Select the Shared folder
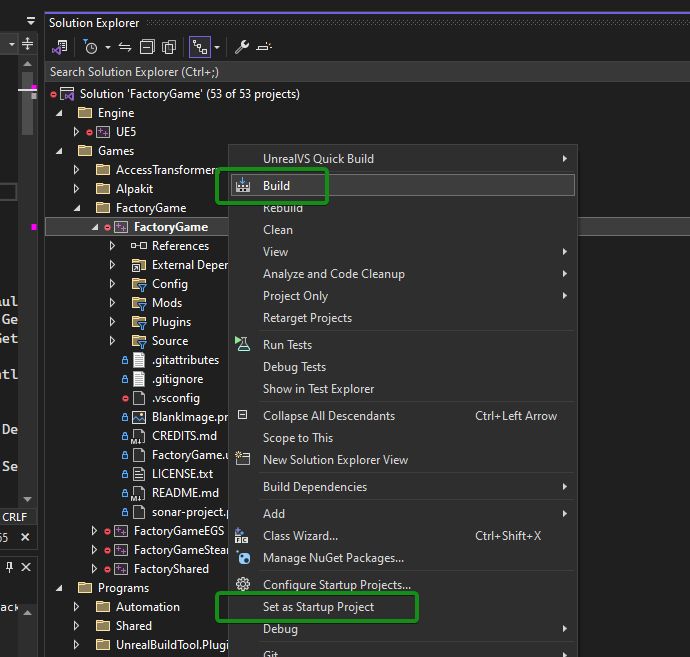Image resolution: width=690 pixels, height=657 pixels. (133, 626)
